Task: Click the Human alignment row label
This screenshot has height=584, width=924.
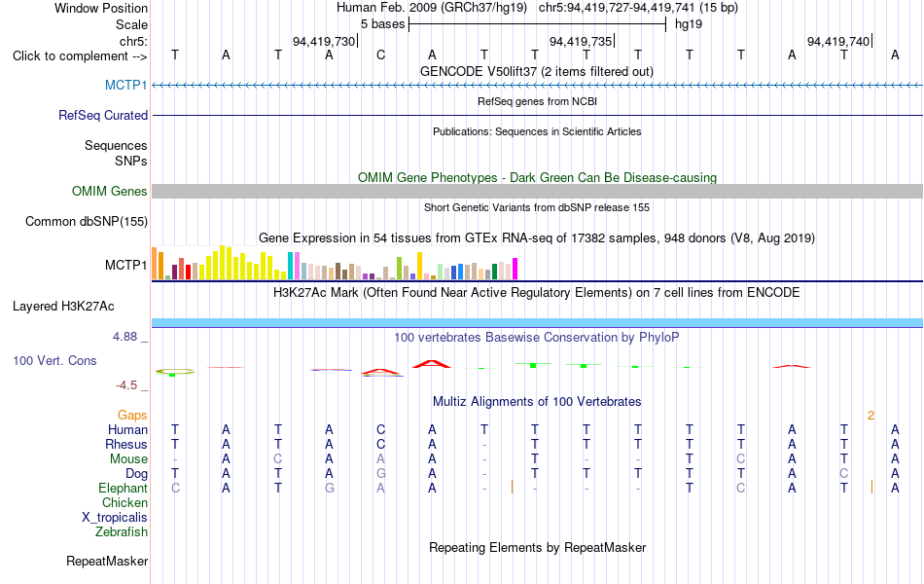Action: [x=127, y=429]
